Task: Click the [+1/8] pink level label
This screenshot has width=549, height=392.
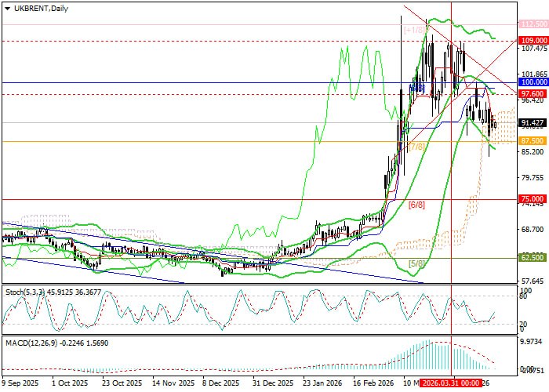Action: pyautogui.click(x=413, y=30)
